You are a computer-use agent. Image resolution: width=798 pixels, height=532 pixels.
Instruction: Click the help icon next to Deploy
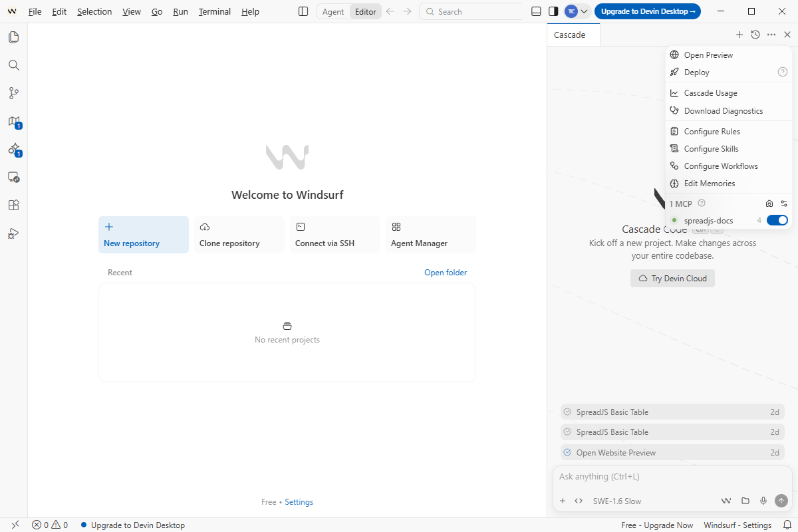point(783,72)
